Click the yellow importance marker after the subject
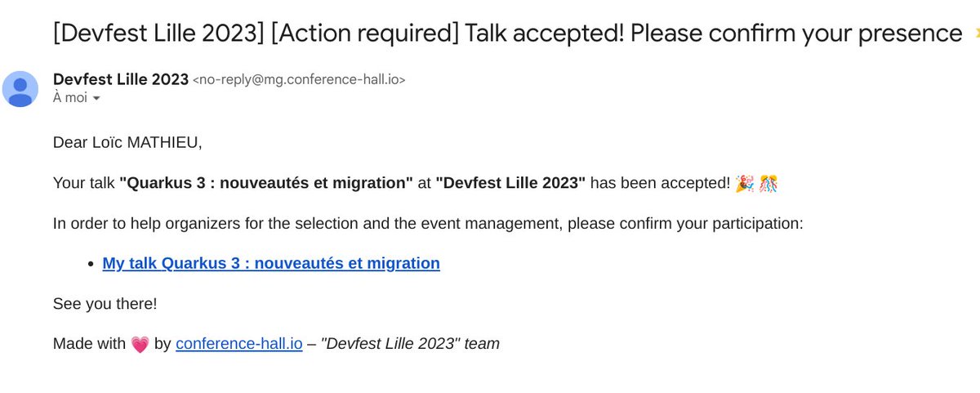The height and width of the screenshot is (393, 980). [x=974, y=34]
